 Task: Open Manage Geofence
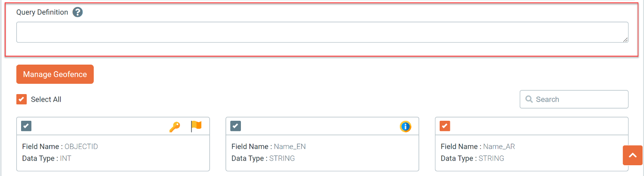coord(55,74)
